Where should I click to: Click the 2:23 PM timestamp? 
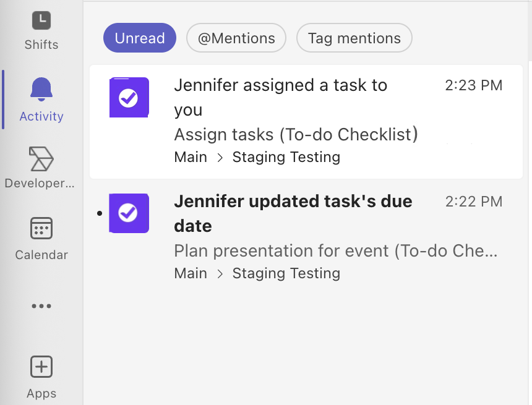click(x=474, y=85)
